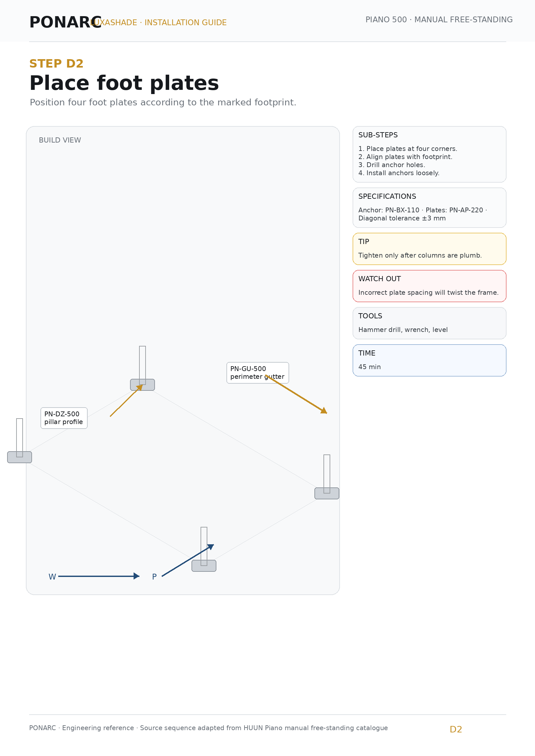Click the BUILD VIEW label
Screen dimensions: 535x756
click(x=60, y=140)
